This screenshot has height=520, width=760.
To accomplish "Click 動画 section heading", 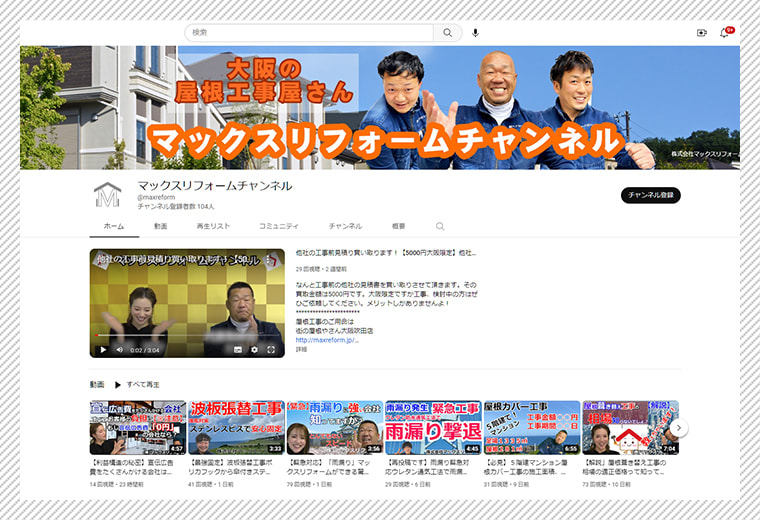I will point(97,385).
